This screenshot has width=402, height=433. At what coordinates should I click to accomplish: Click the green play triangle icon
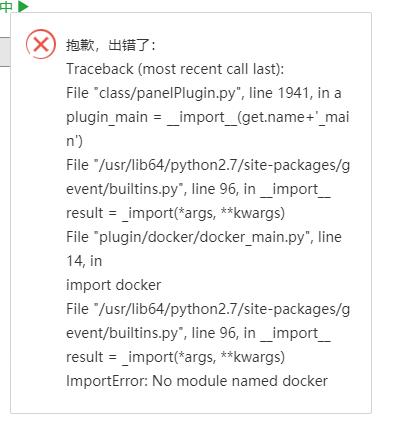(23, 6)
